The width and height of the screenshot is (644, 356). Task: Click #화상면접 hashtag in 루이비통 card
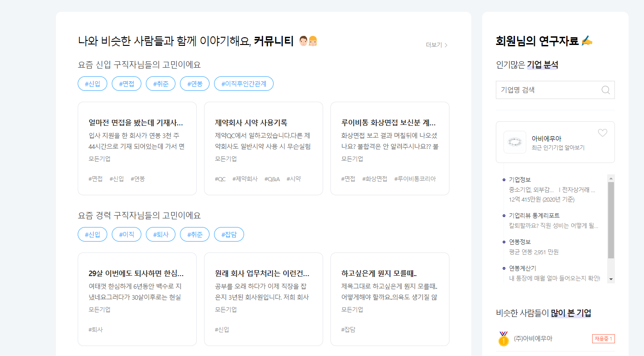tap(374, 179)
